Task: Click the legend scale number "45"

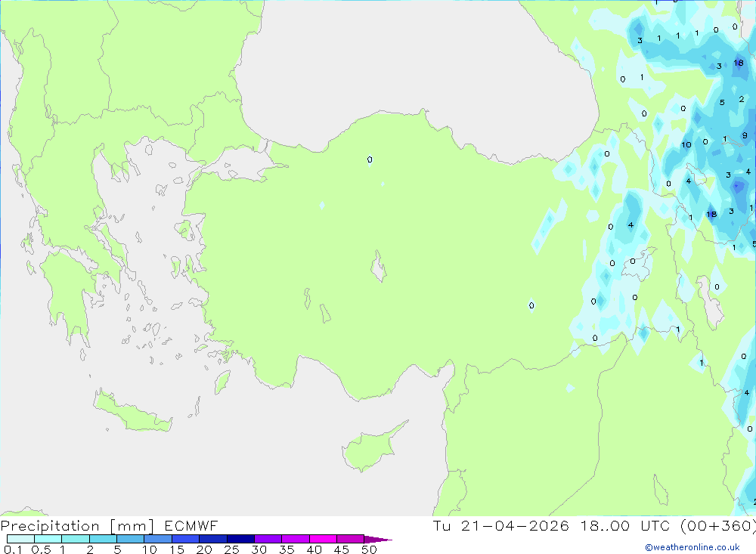Action: pyautogui.click(x=342, y=549)
